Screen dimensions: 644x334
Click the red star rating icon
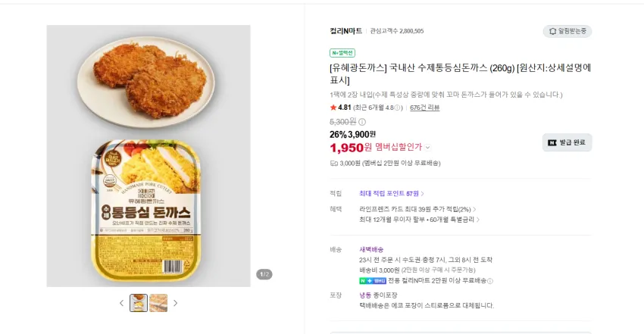tap(333, 108)
